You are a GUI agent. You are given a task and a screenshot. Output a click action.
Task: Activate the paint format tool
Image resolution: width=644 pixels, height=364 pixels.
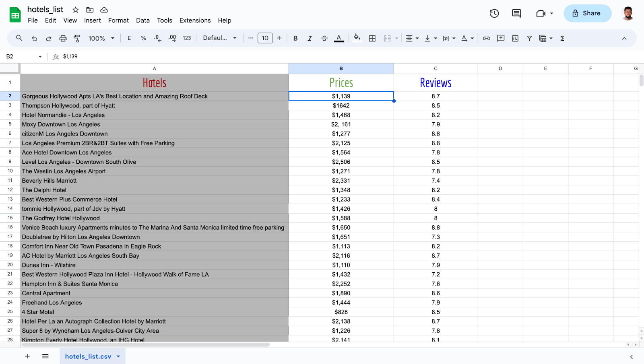(77, 38)
